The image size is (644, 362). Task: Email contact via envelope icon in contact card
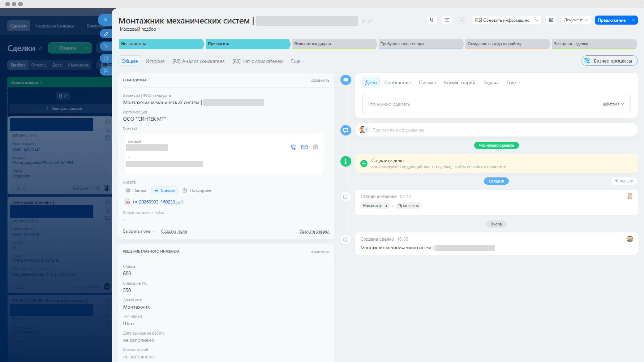(x=304, y=147)
